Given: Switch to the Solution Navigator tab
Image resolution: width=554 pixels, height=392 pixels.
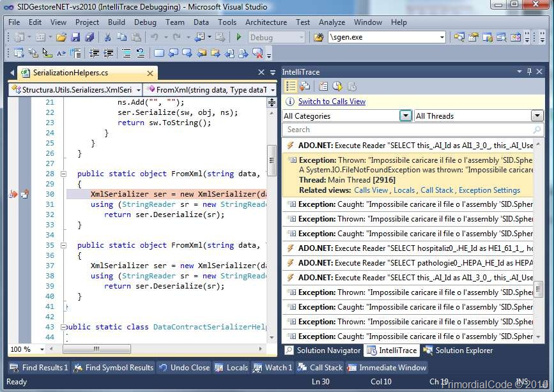Looking at the screenshot, I should click(x=323, y=351).
